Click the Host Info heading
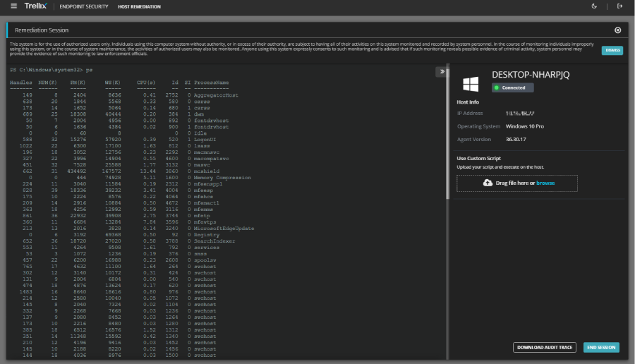635x364 pixels. click(468, 102)
